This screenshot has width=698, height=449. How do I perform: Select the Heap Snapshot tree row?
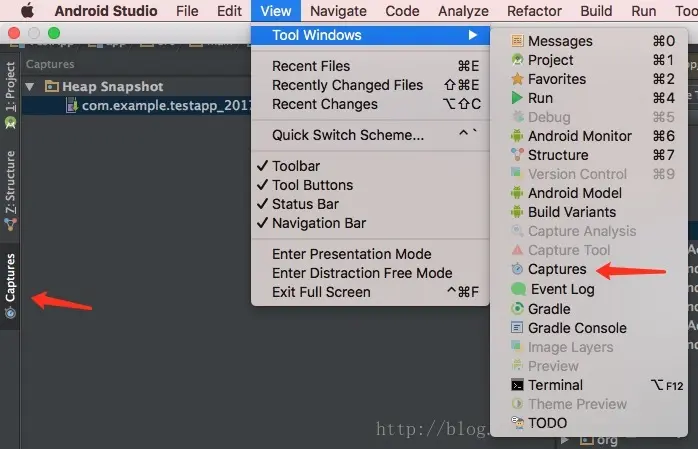pyautogui.click(x=136, y=86)
